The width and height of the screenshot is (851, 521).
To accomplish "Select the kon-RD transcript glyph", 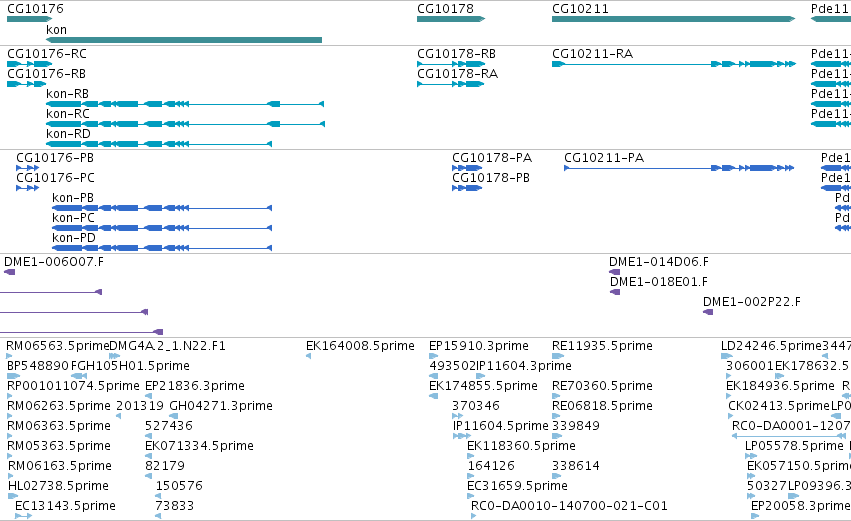I will tap(159, 144).
